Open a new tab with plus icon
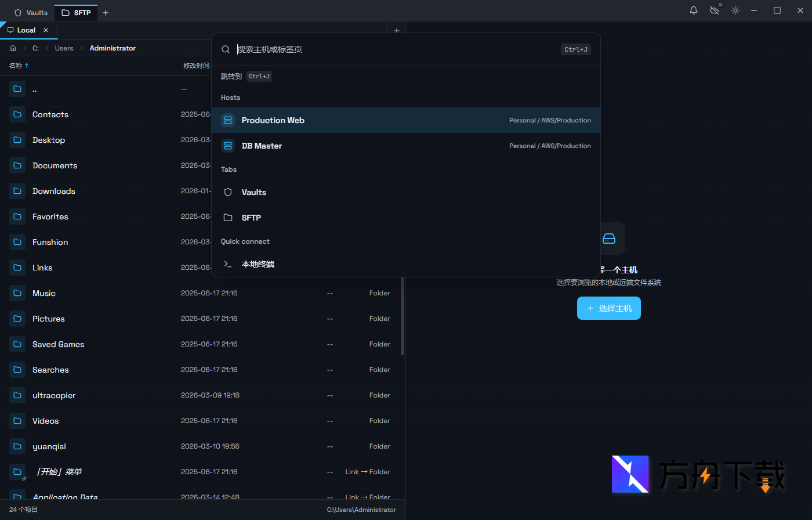Screen dimensions: 812x520 coord(106,12)
